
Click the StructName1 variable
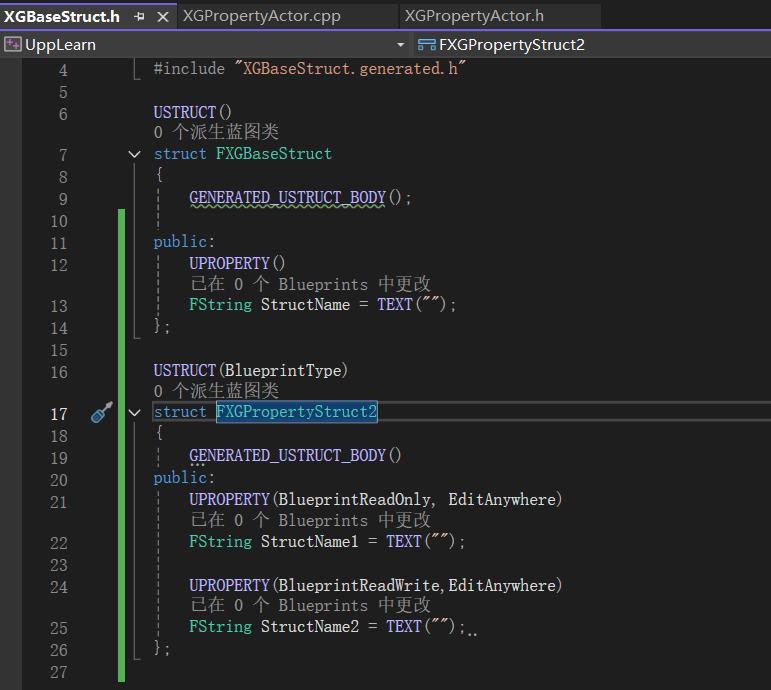point(309,541)
